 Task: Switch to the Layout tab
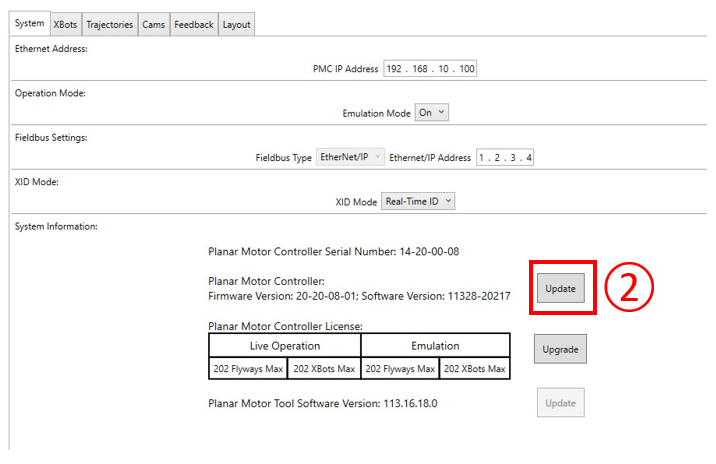click(x=237, y=24)
